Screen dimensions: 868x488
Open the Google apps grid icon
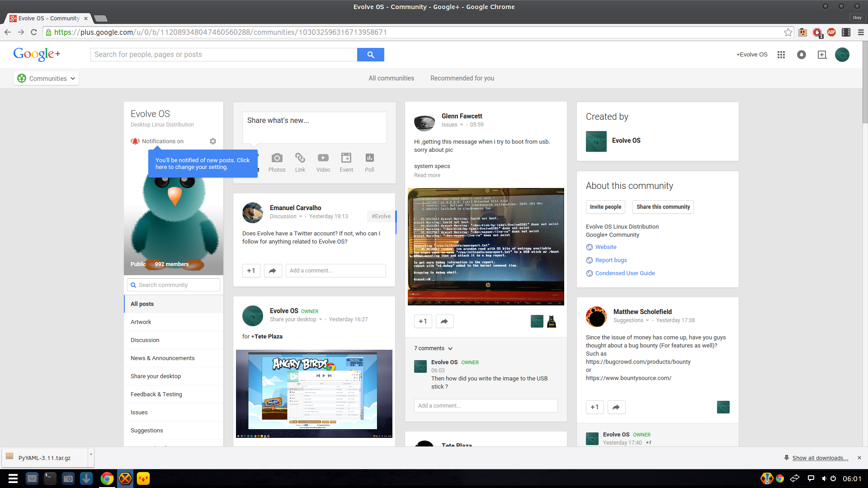781,55
